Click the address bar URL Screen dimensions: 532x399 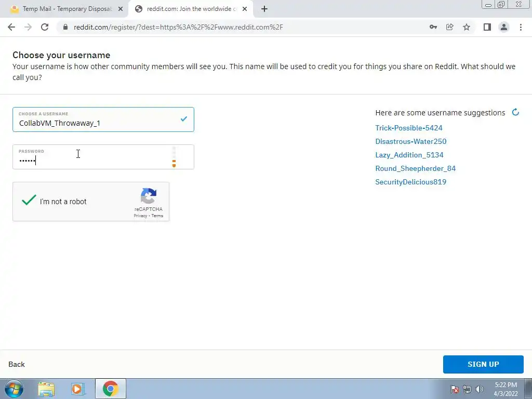[x=178, y=27]
